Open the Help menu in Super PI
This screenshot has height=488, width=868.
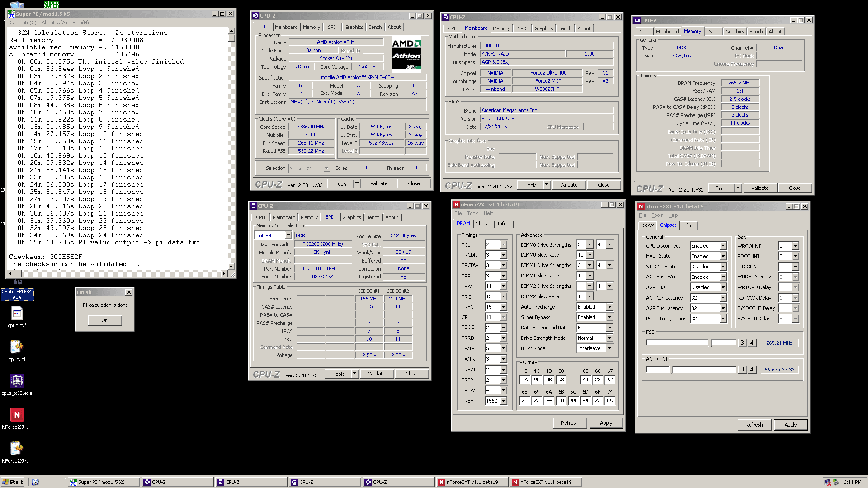click(80, 23)
